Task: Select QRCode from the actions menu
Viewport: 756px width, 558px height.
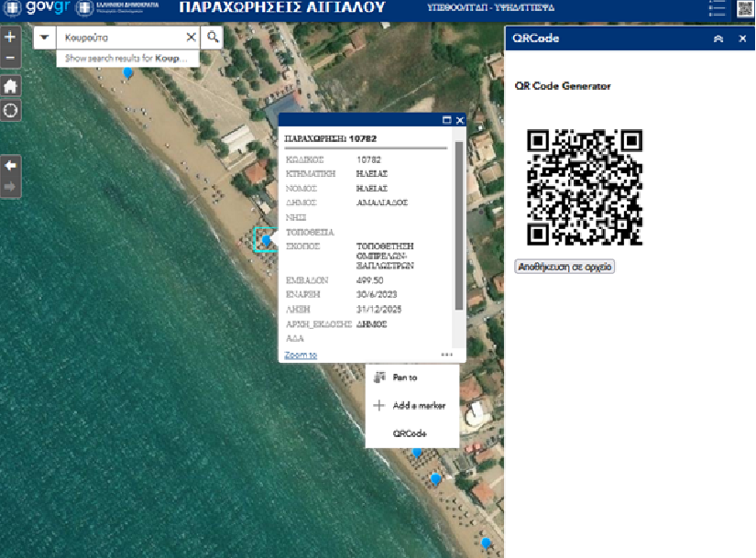Action: click(x=412, y=433)
